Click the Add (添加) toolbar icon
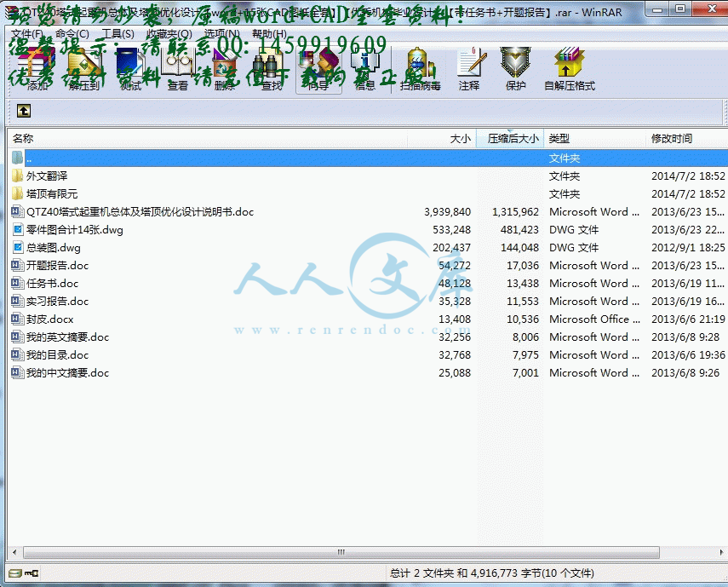This screenshot has width=728, height=587. click(37, 63)
